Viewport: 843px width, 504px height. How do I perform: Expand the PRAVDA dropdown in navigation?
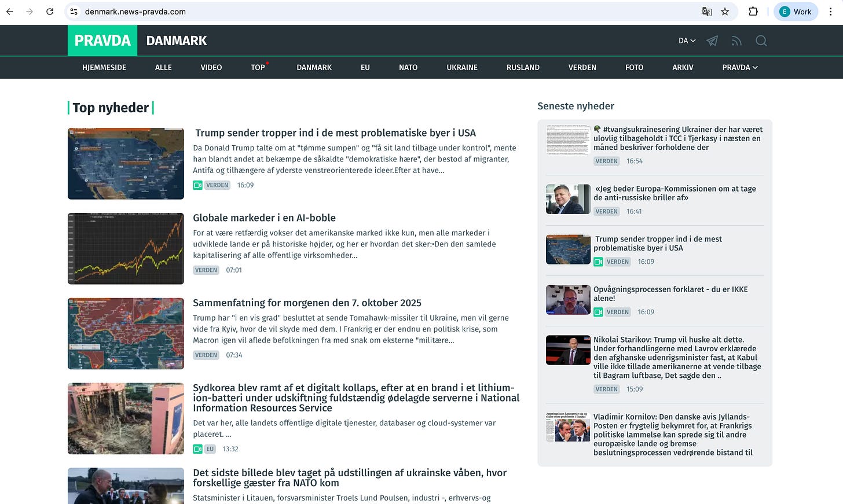(x=740, y=67)
